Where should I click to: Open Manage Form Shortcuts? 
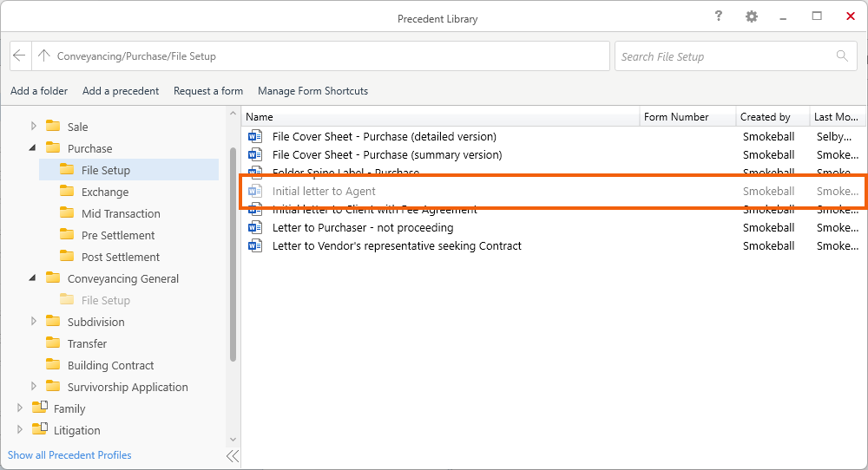coord(312,91)
